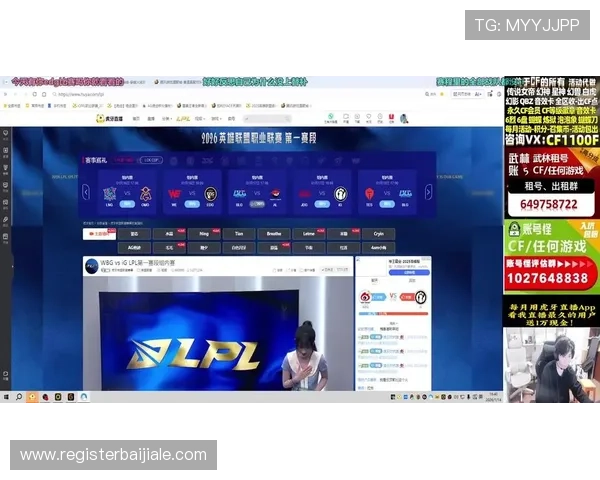Click the WBG Weibo team logo in the prediction panel
This screenshot has height=480, width=600.
(365, 297)
